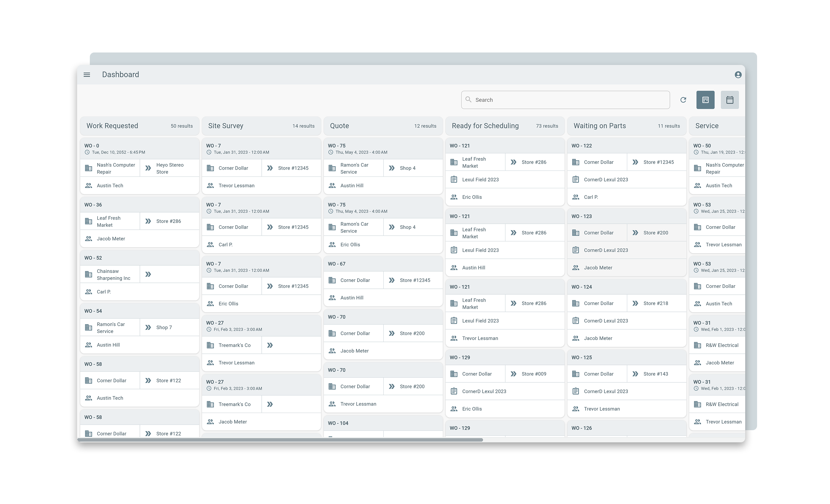Screen dimensions: 830x504
Task: Click double-chevron beside Shop 7
Action: (x=148, y=328)
